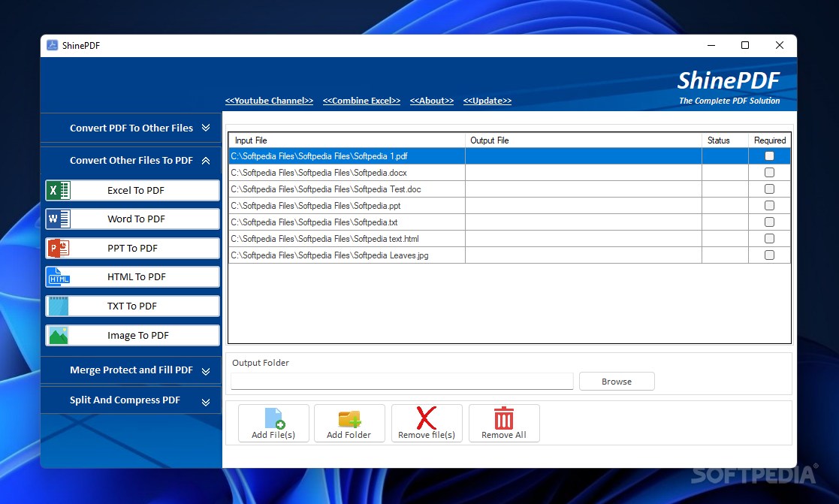The image size is (839, 504).
Task: Click the Convert Other Files To PDF heading
Action: point(131,160)
